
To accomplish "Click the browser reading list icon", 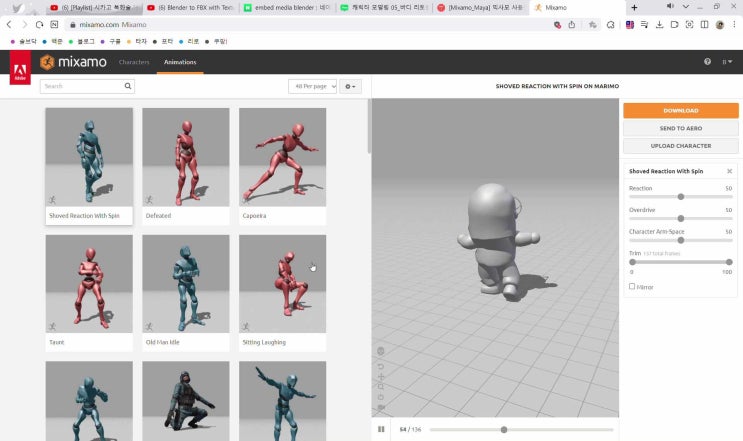I will (x=644, y=25).
